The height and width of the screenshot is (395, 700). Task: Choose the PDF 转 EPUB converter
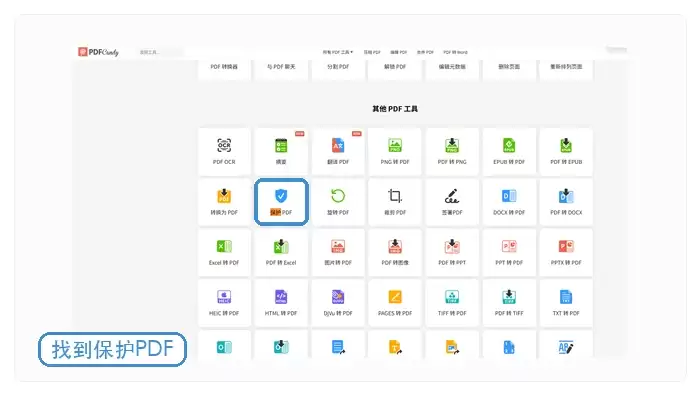pyautogui.click(x=566, y=152)
